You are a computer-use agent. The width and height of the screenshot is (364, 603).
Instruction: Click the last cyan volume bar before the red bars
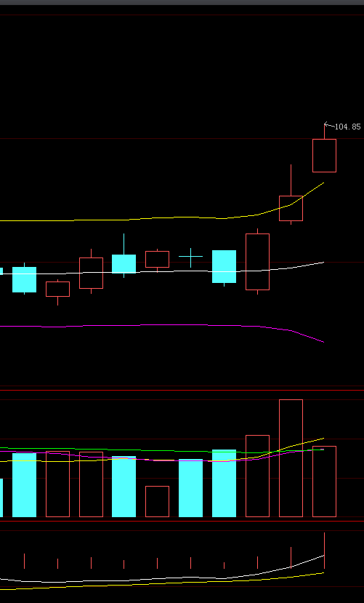tap(224, 483)
